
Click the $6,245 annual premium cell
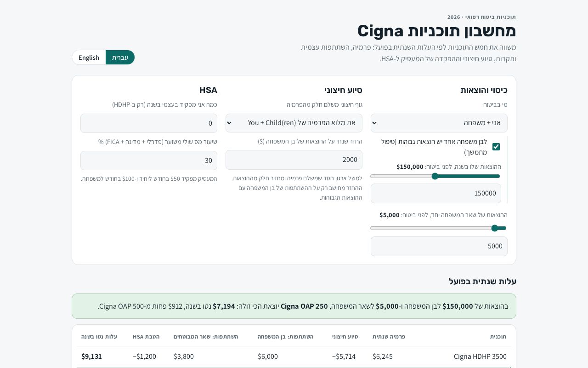click(383, 356)
